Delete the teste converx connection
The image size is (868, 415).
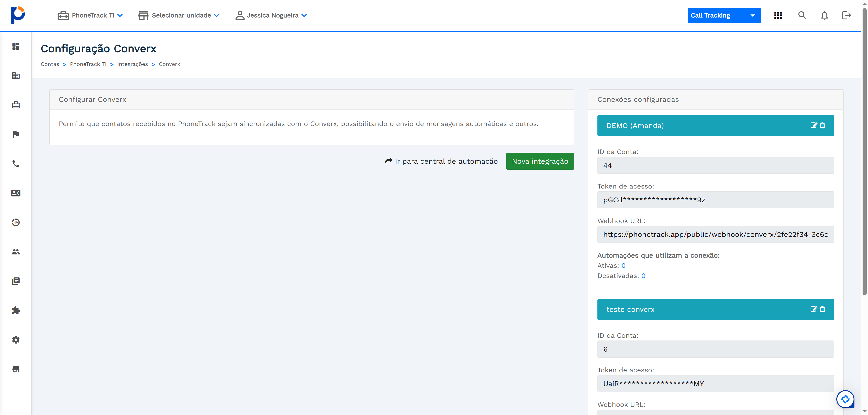(823, 309)
